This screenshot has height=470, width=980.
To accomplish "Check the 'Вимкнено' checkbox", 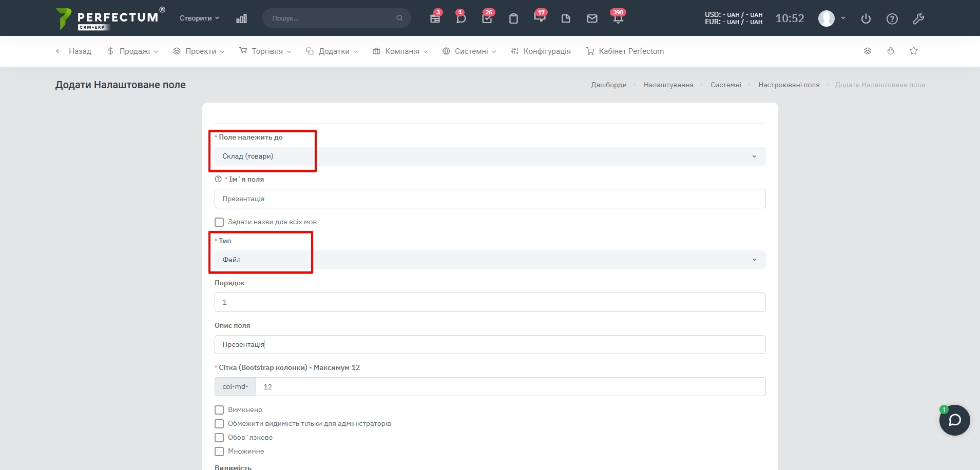I will point(219,410).
